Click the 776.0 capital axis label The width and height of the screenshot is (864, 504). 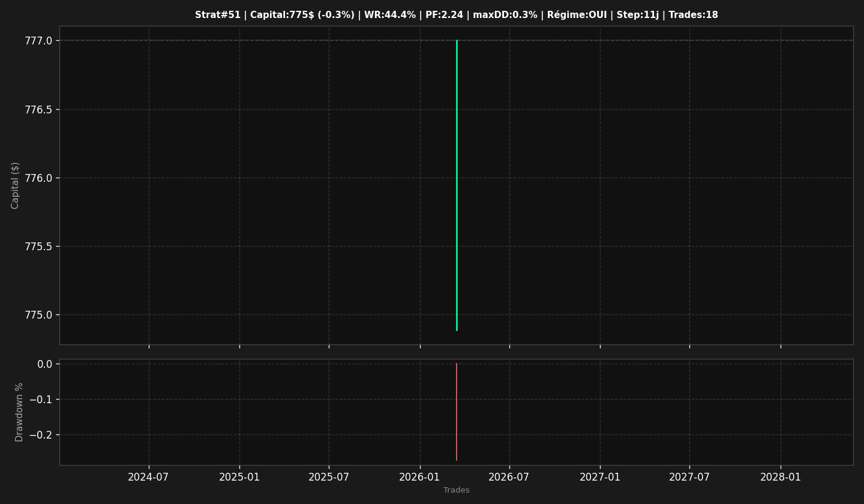(38, 178)
